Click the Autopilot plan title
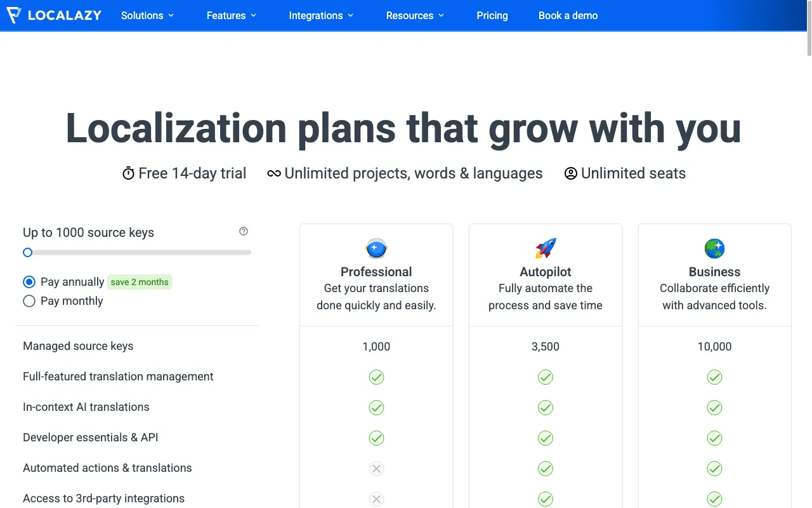This screenshot has width=812, height=508. click(x=546, y=272)
